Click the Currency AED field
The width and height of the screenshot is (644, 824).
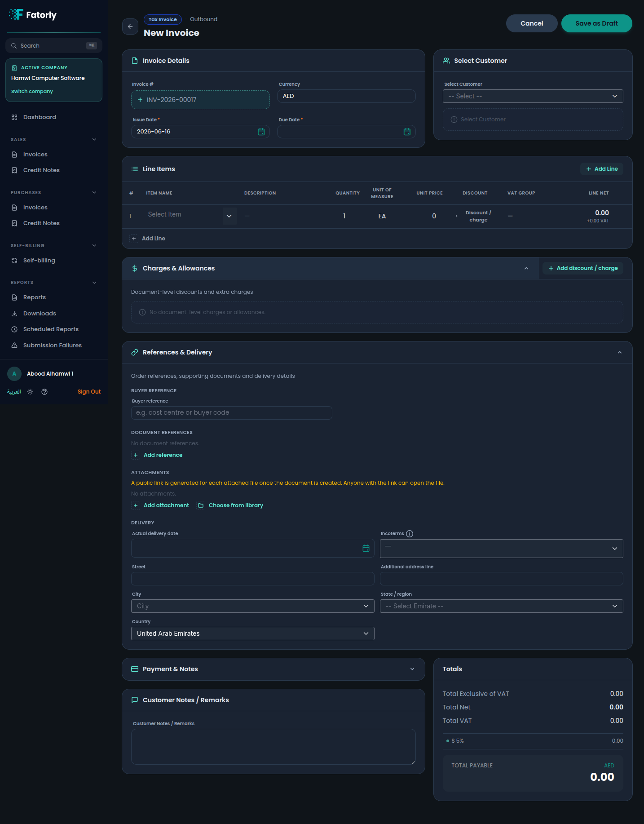coord(346,96)
